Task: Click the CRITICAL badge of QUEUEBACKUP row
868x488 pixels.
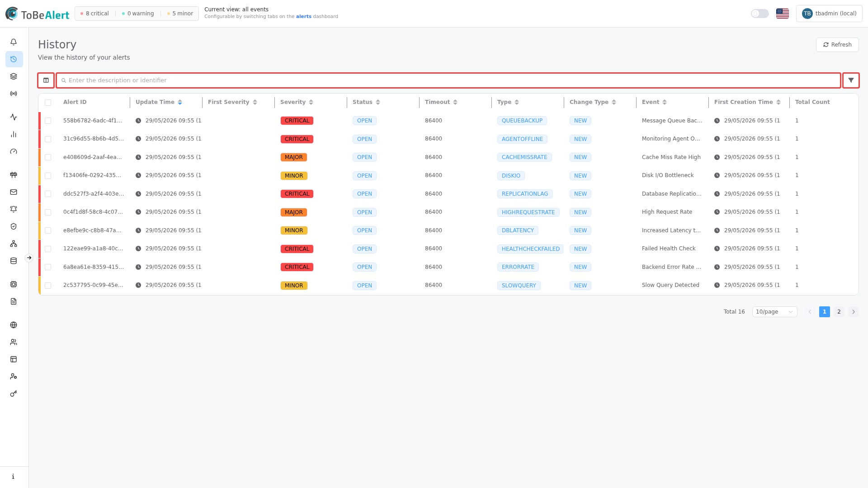Action: pos(297,121)
